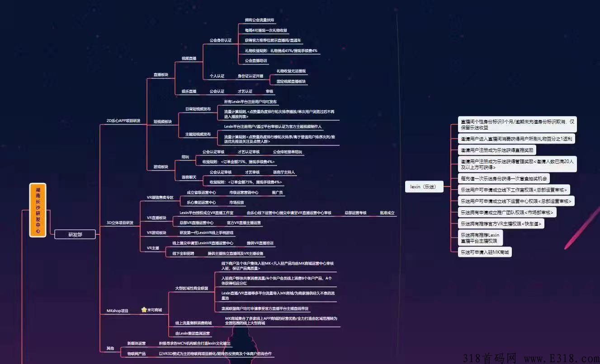
Task: Select the 礼物收益规则 礼物提成45% leaf
Action: tap(281, 51)
